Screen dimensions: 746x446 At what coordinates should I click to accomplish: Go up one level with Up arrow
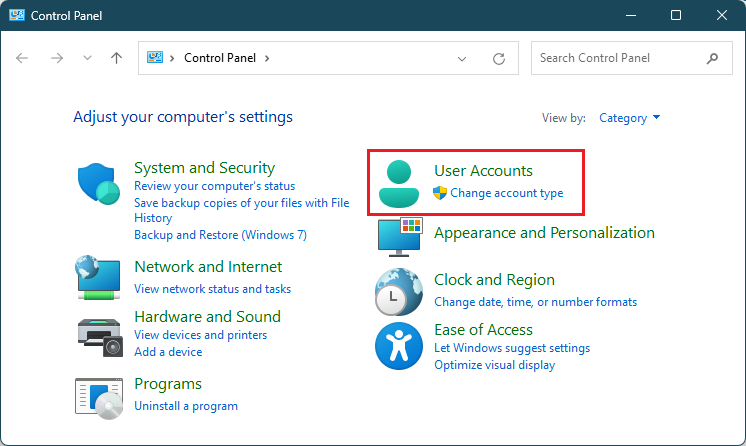click(116, 58)
